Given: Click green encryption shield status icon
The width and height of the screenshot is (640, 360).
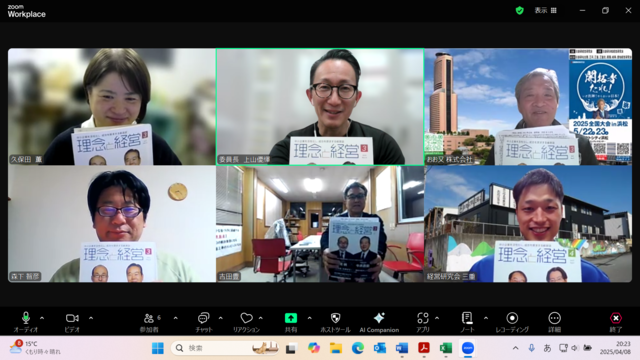Looking at the screenshot, I should (x=520, y=11).
